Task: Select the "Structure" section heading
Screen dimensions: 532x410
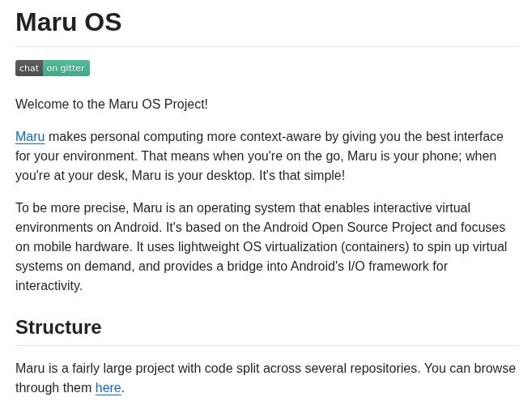Action: pyautogui.click(x=58, y=327)
